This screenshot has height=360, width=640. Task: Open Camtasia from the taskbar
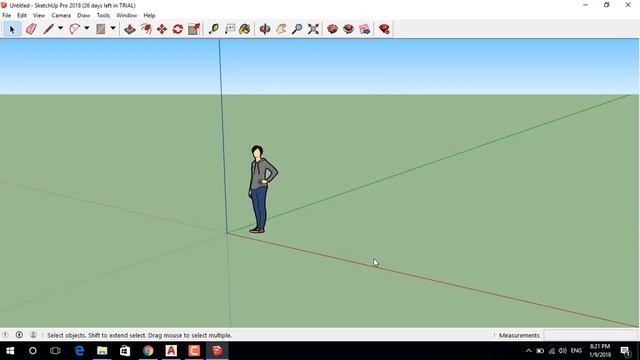(x=194, y=351)
